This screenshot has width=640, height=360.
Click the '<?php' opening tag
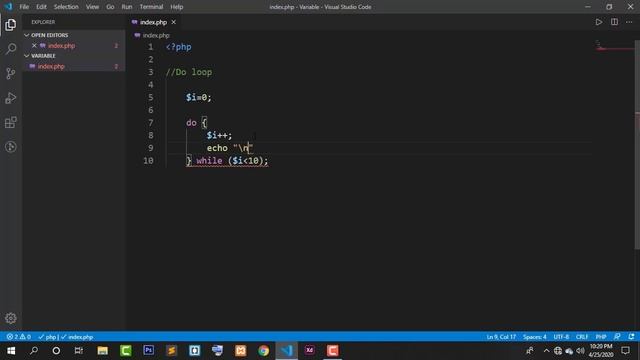(x=178, y=47)
